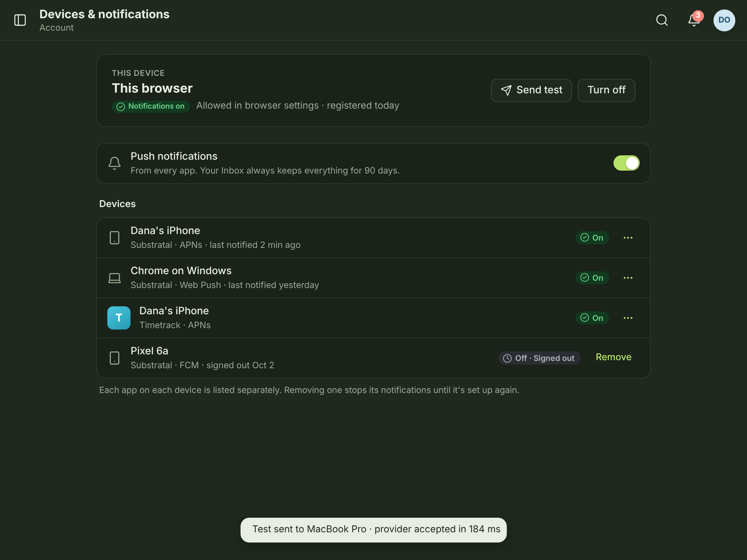Toggle the sidebar panel icon
Viewport: 747px width, 560px height.
[x=20, y=20]
